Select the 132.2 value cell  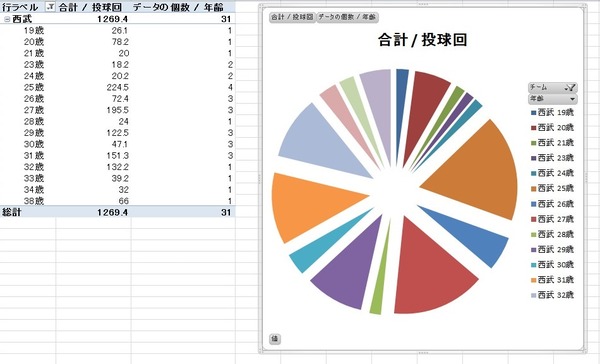[x=117, y=167]
